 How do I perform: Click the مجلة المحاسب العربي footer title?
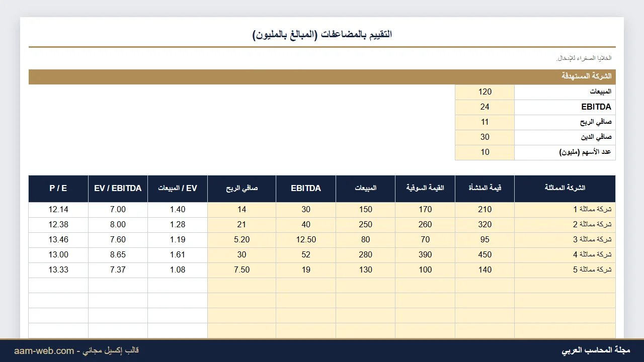click(596, 350)
